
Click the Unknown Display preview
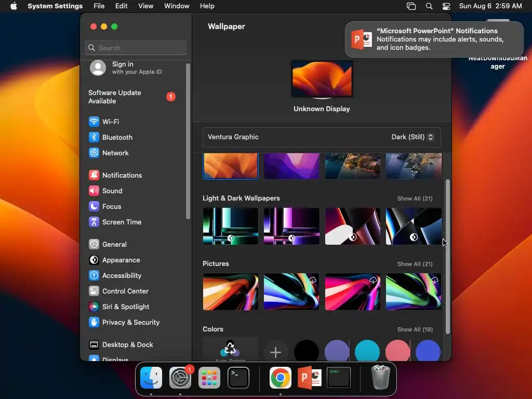point(322,79)
